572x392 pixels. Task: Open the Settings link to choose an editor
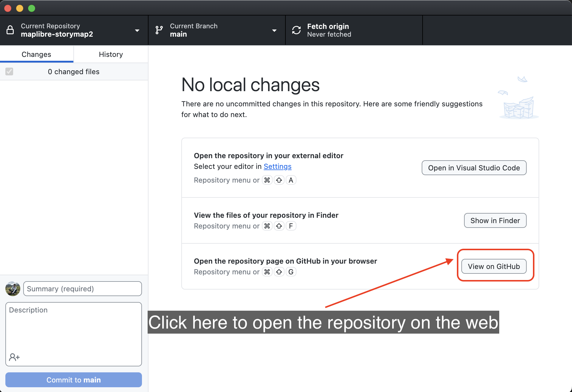[277, 167]
